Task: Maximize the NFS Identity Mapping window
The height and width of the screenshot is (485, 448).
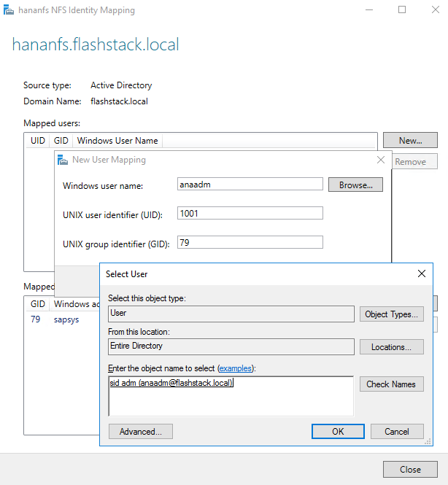Action: pos(402,10)
